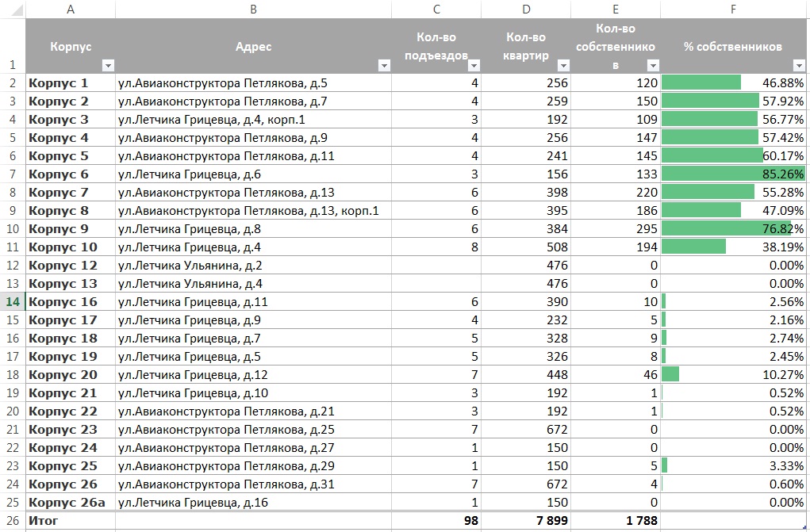
Task: Click apartments value 398 in Корпус 7 row
Action: 526,192
